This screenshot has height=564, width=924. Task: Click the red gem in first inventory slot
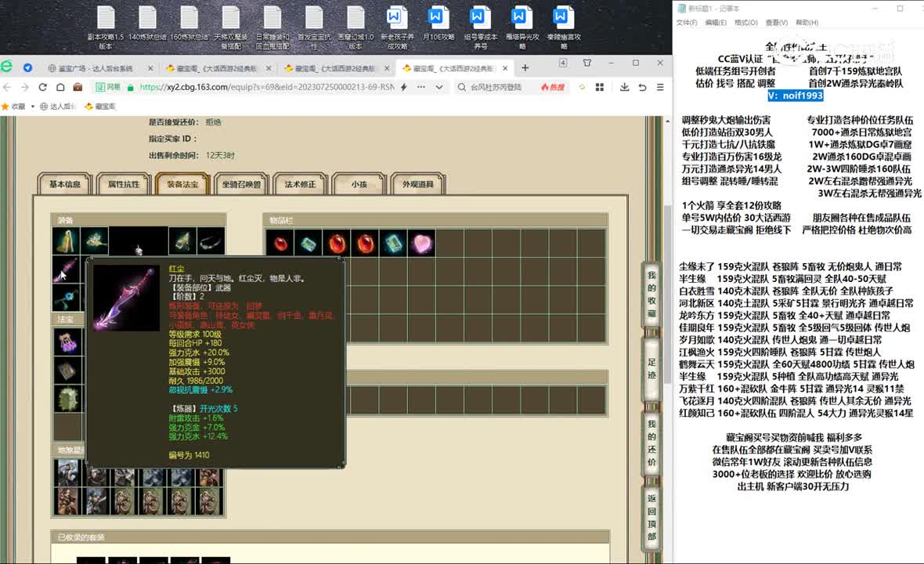click(x=280, y=243)
